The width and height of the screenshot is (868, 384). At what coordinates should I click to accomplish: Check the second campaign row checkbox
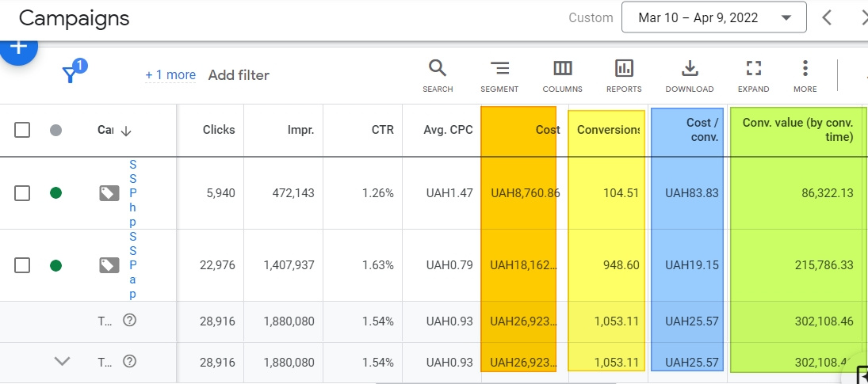click(22, 265)
